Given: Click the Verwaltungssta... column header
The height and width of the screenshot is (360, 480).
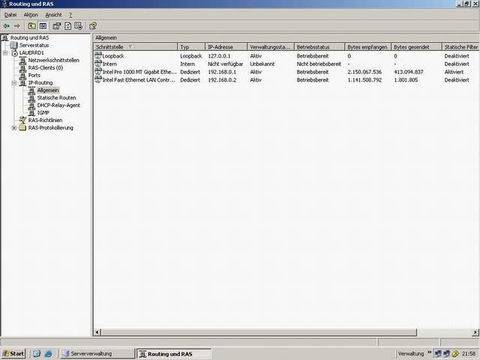Looking at the screenshot, I should (271, 47).
